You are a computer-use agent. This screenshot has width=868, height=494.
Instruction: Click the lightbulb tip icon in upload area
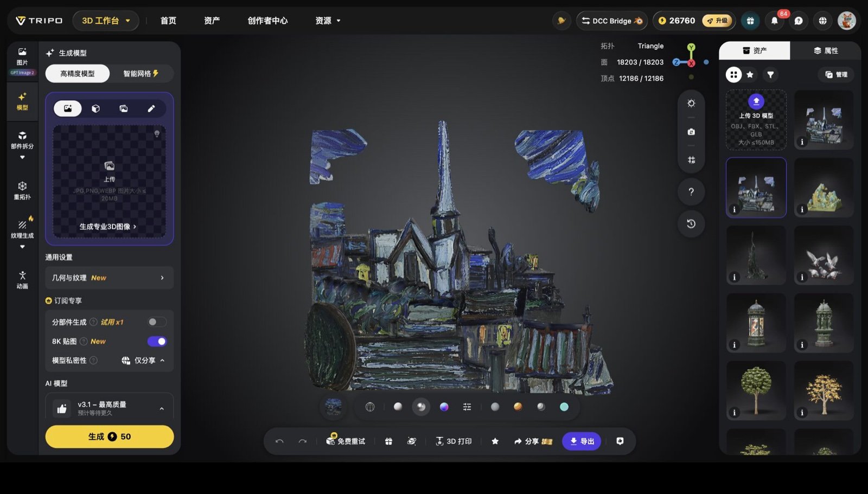157,133
